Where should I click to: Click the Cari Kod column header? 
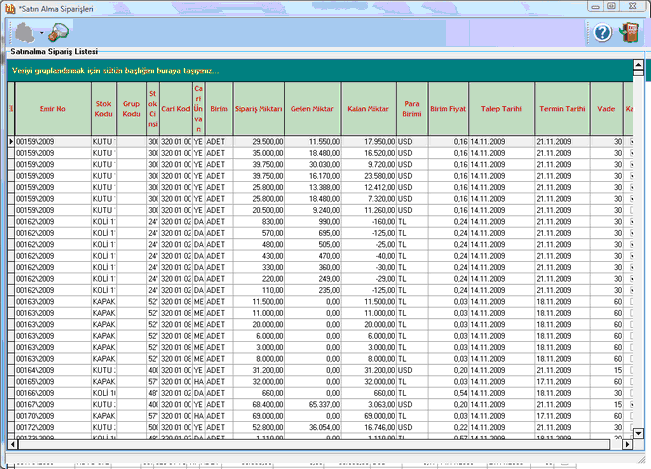pyautogui.click(x=176, y=109)
